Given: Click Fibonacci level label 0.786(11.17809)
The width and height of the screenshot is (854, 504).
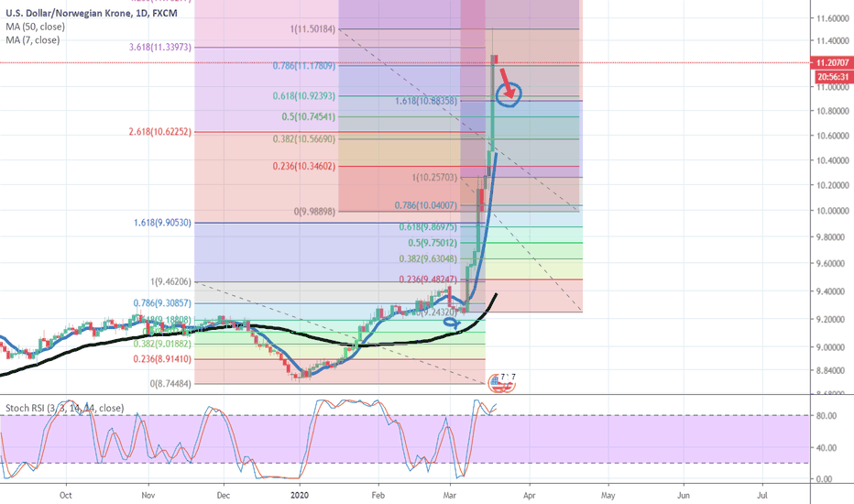Looking at the screenshot, I should pos(304,66).
